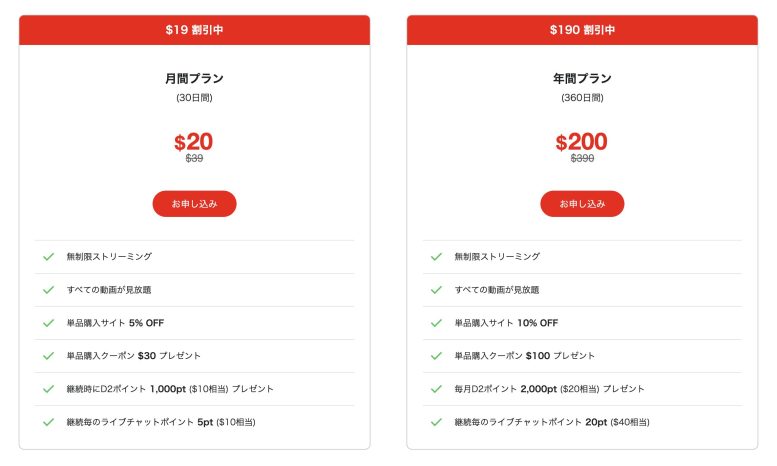This screenshot has height=466, width=777.
Task: Click the 年間プラン title
Action: [x=582, y=79]
